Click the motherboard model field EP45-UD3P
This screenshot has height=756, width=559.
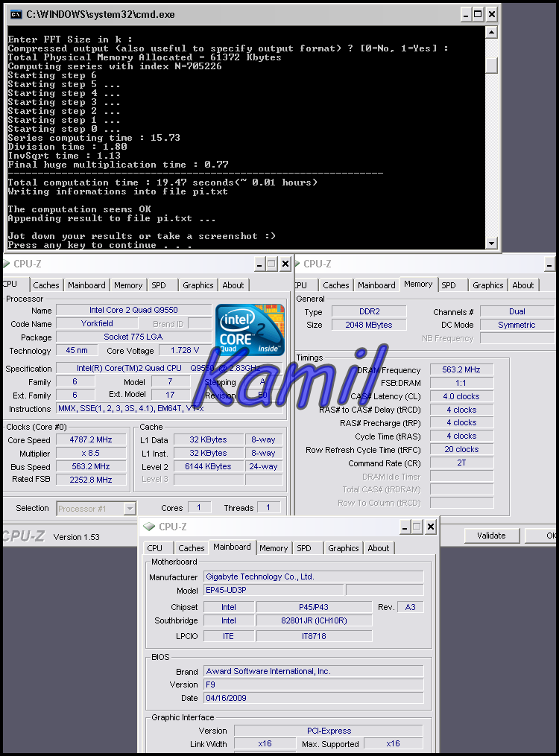pos(274,590)
